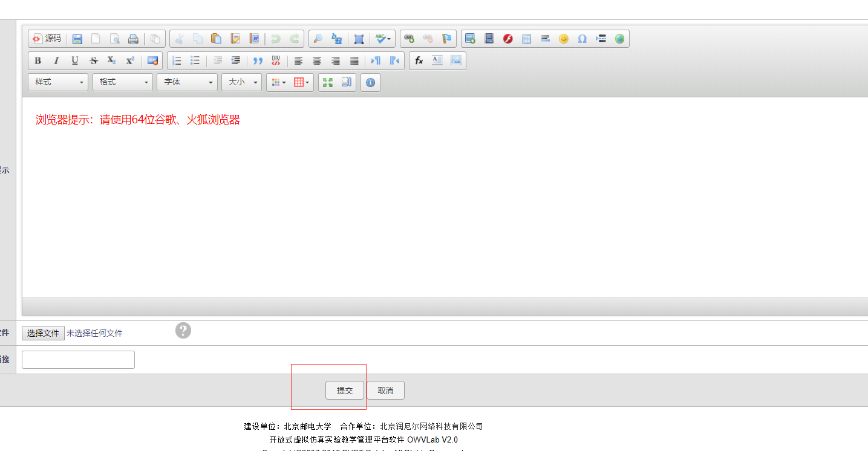Click the Save disk icon
Viewport: 868px width, 451px height.
point(77,39)
